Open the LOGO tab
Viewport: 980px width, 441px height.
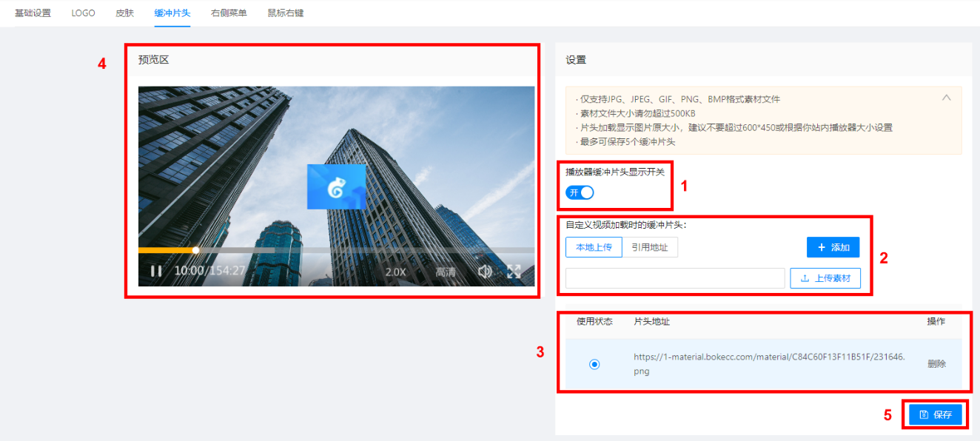coord(83,13)
